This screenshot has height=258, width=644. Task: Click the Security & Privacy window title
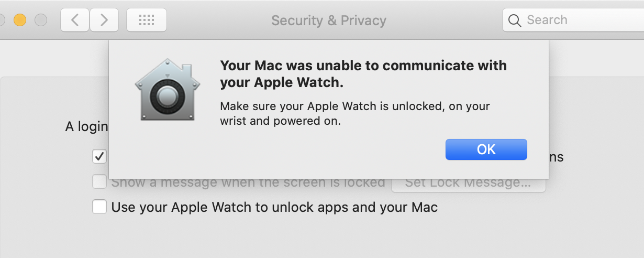329,20
